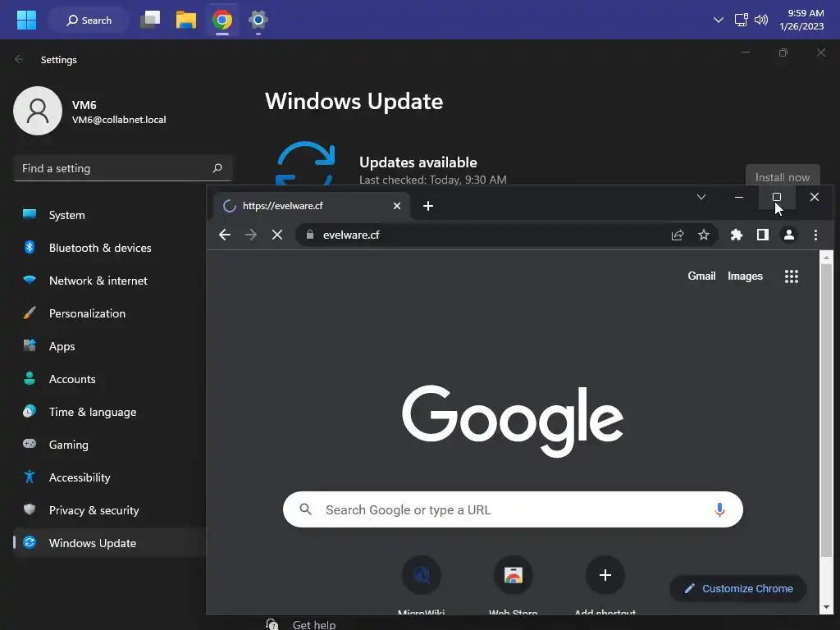This screenshot has height=630, width=840.
Task: Start voice search with the microphone icon
Action: (719, 509)
